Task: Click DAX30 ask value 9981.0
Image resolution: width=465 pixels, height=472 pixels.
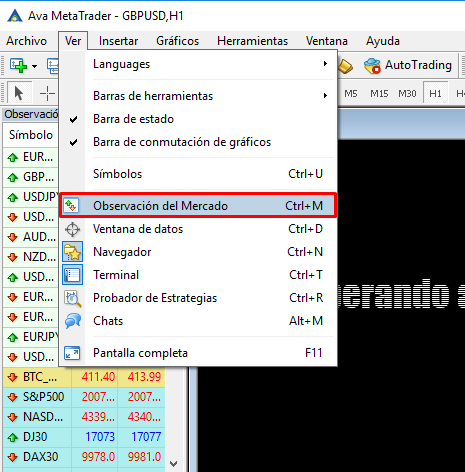Action: [x=144, y=457]
